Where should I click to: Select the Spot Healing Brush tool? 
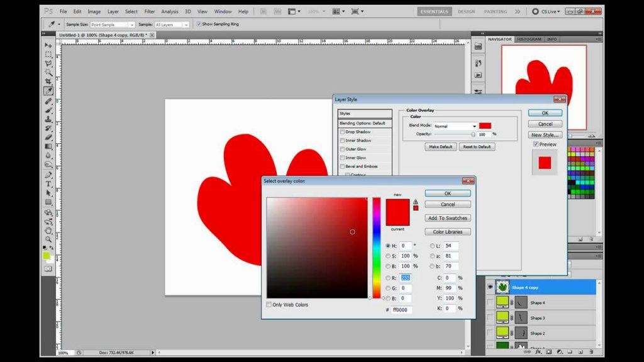point(48,101)
